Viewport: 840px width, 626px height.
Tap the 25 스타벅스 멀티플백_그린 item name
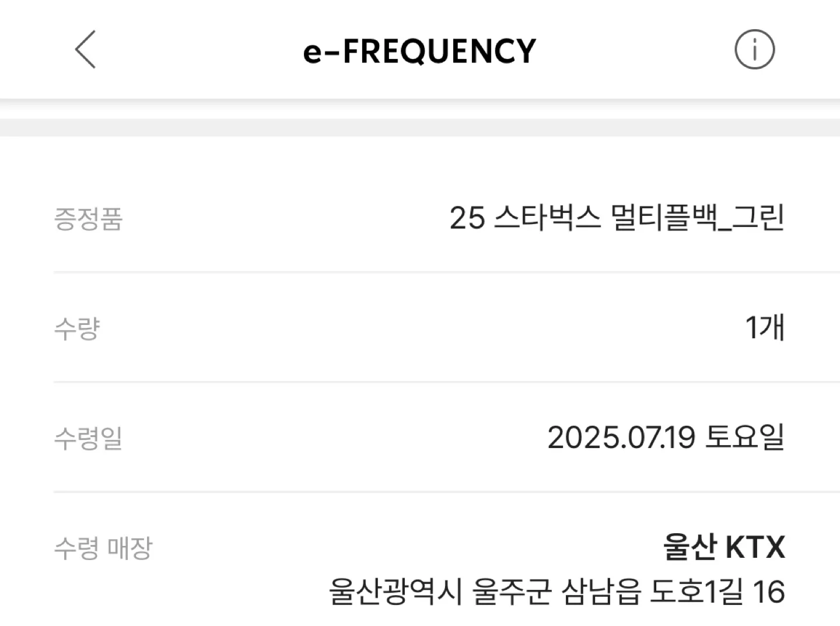point(617,218)
